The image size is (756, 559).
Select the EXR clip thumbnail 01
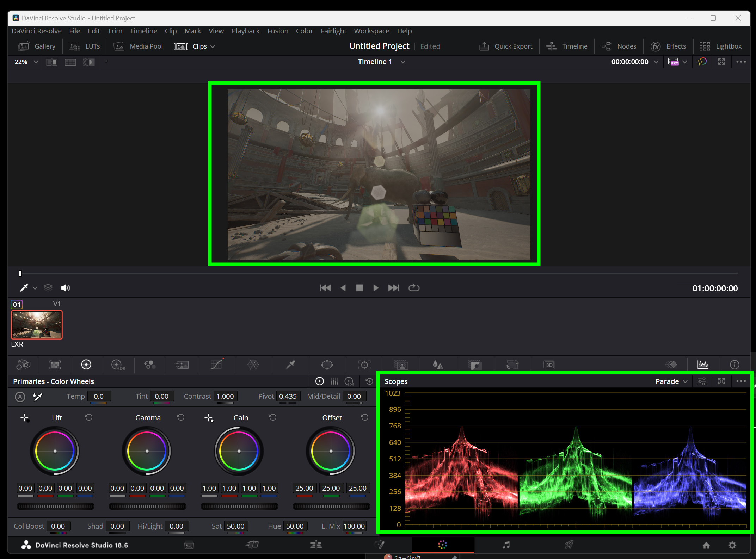coord(37,325)
